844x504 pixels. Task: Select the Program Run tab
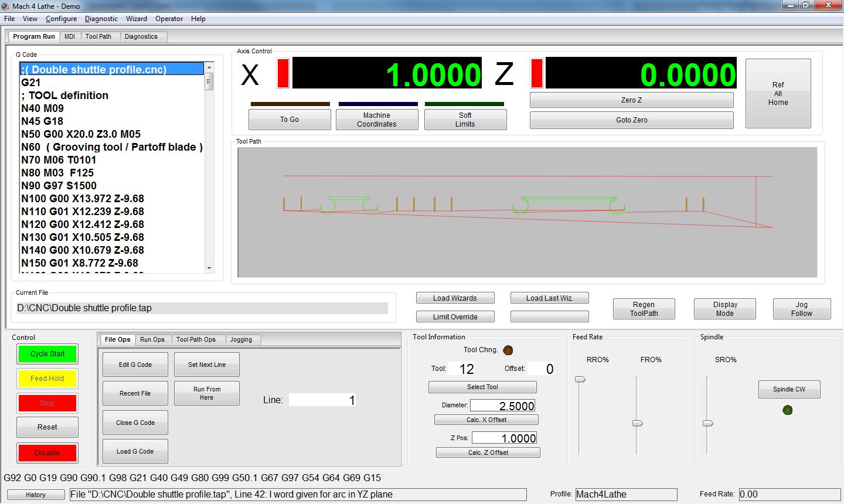[x=34, y=36]
